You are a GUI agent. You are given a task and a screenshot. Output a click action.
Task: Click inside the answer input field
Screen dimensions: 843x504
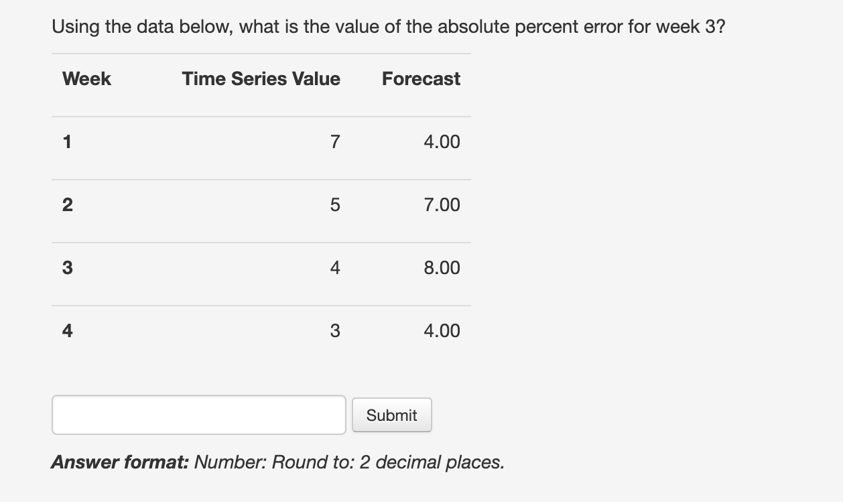click(198, 414)
